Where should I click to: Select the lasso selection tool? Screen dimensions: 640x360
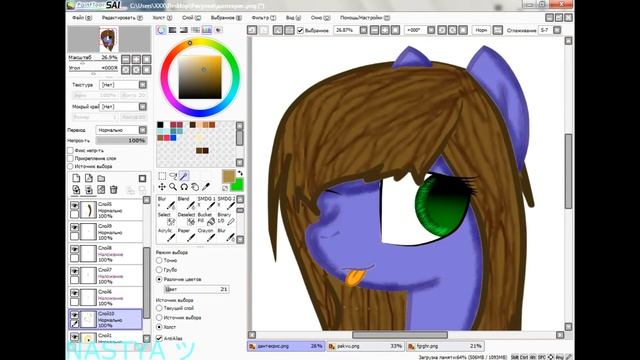173,176
